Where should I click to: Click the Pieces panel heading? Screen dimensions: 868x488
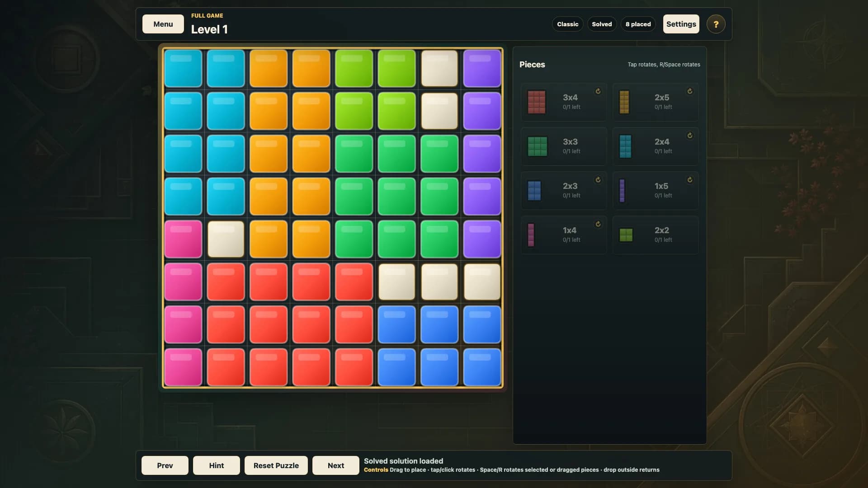(x=532, y=64)
